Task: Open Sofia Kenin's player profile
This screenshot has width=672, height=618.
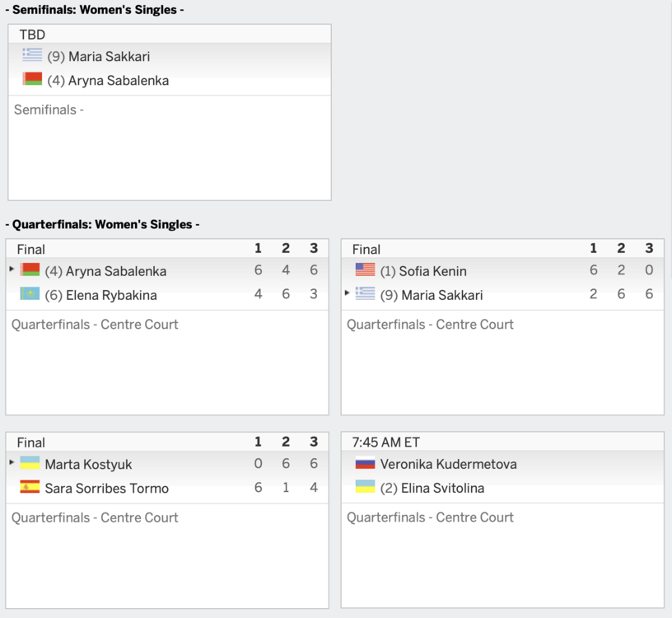Action: 433,271
